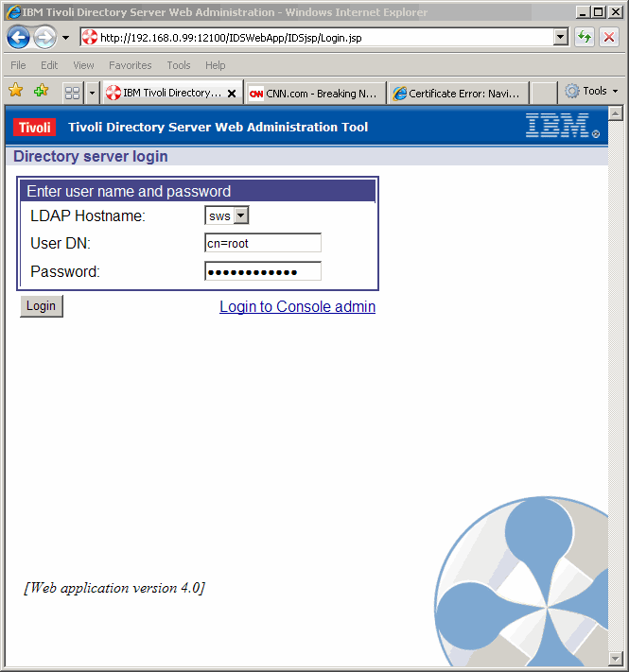Click the Password input field
The width and height of the screenshot is (629, 672).
(263, 272)
